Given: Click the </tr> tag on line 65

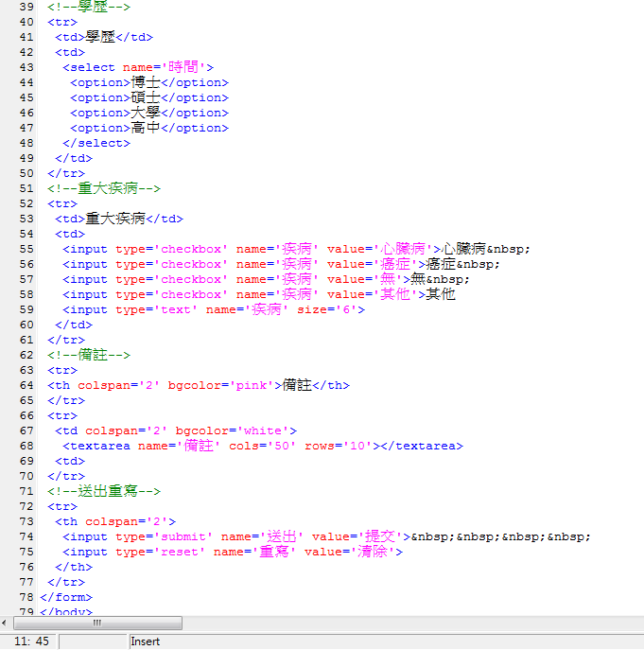Looking at the screenshot, I should point(66,400).
